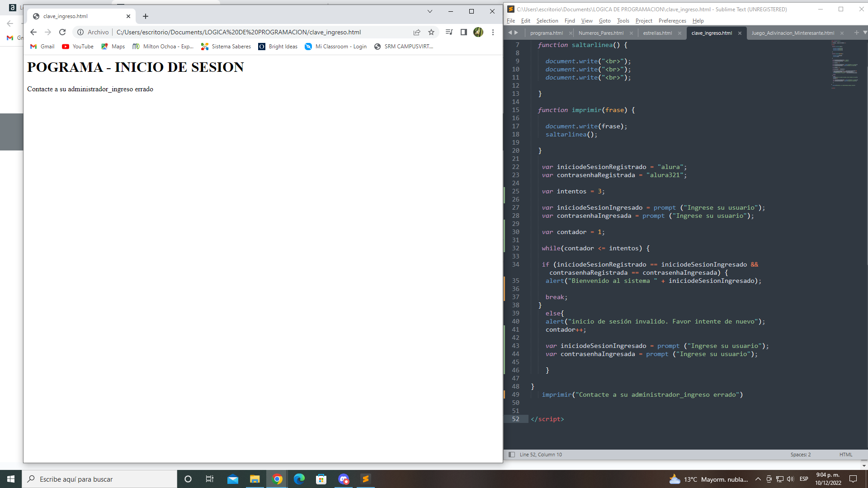Screen dimensions: 868x488
Task: Click the Sublime minimap preview
Action: (844, 64)
